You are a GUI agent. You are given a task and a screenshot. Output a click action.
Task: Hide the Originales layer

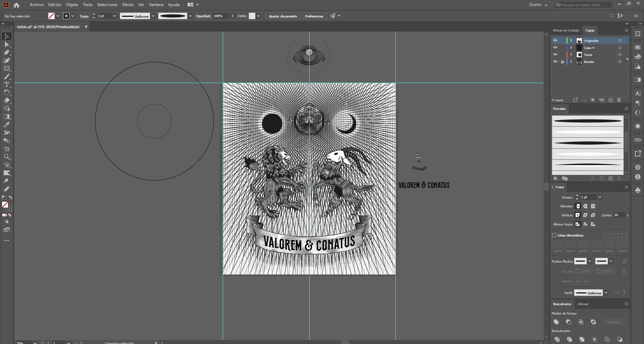tap(555, 41)
